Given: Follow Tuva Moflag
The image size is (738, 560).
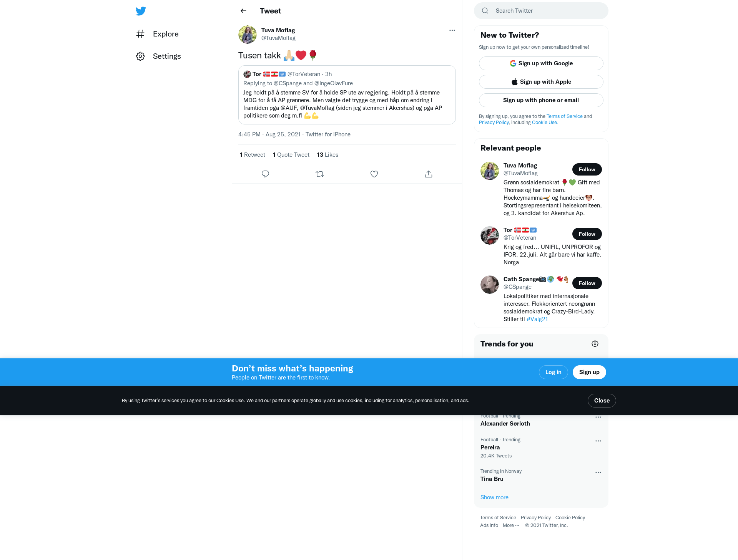Looking at the screenshot, I should 587,169.
